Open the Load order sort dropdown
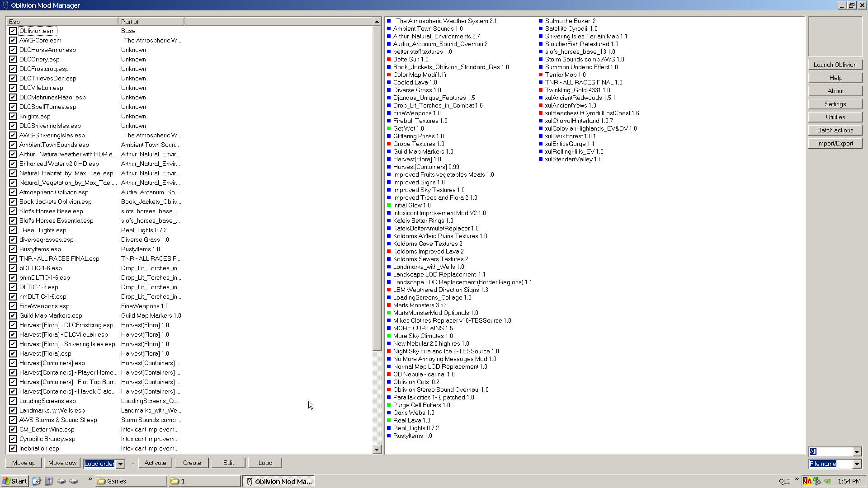The width and height of the screenshot is (868, 488). tap(120, 464)
